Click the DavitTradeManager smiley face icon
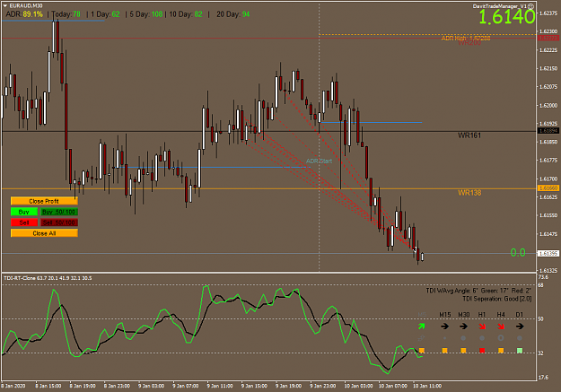Viewport: 561px width, 392px height. click(531, 6)
